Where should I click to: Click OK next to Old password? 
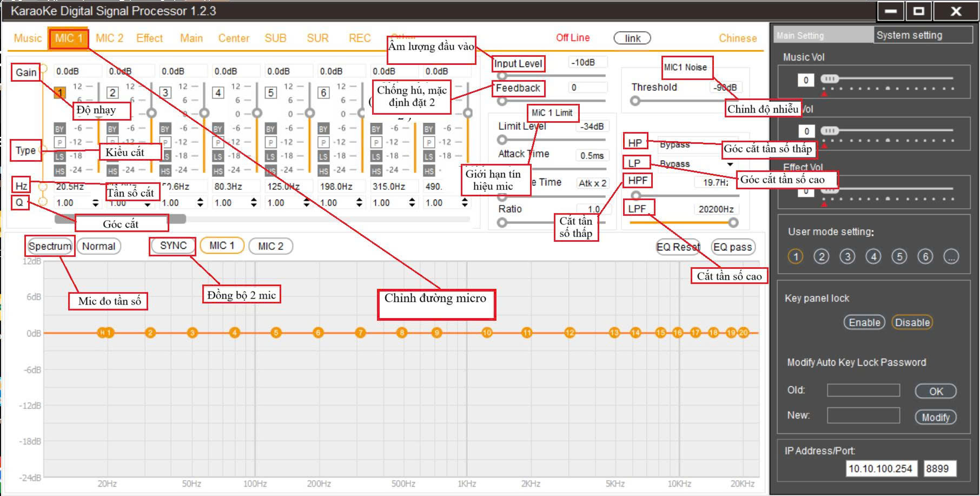936,391
